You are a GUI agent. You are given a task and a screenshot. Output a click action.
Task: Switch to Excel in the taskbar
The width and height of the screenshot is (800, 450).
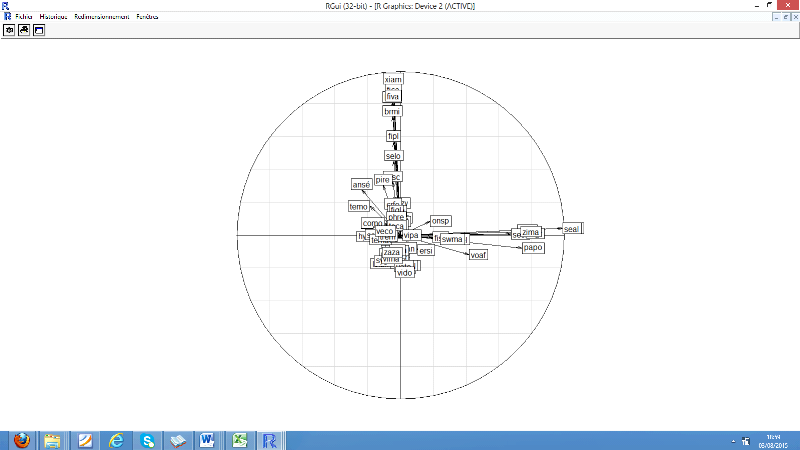coord(239,440)
